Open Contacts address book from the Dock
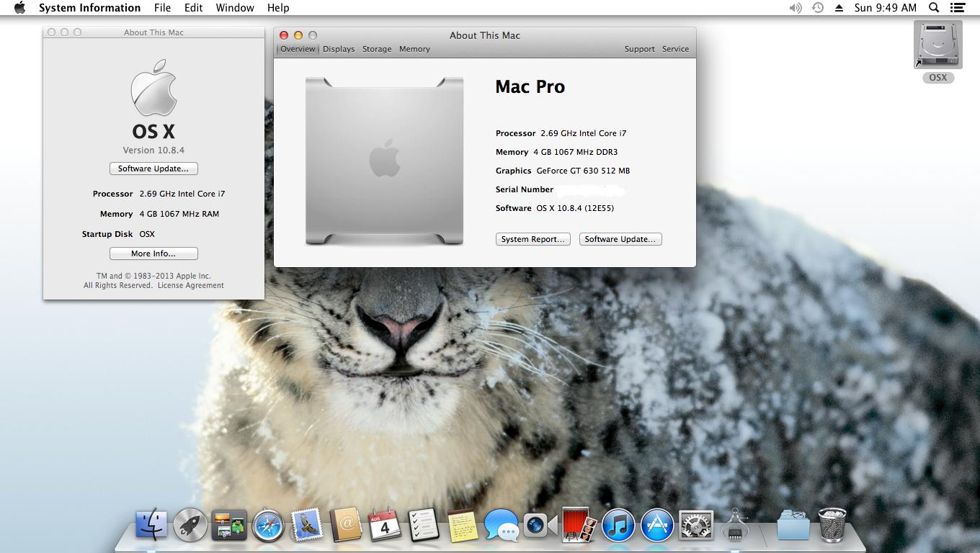This screenshot has width=980, height=553. pos(346,525)
